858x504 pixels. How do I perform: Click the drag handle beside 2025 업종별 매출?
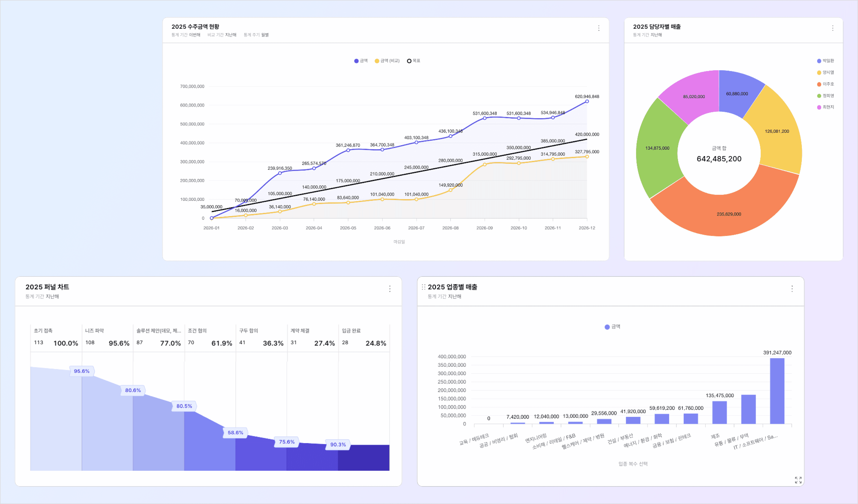pos(423,287)
